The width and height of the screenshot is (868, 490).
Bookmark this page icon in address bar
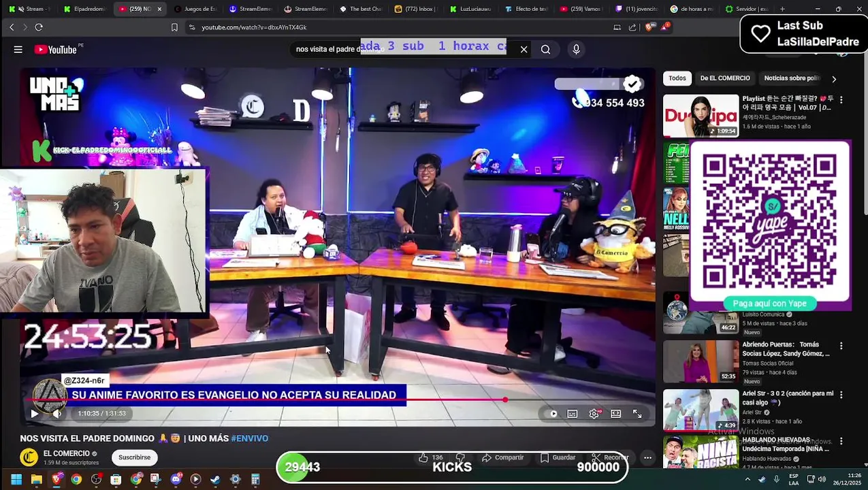coord(174,27)
